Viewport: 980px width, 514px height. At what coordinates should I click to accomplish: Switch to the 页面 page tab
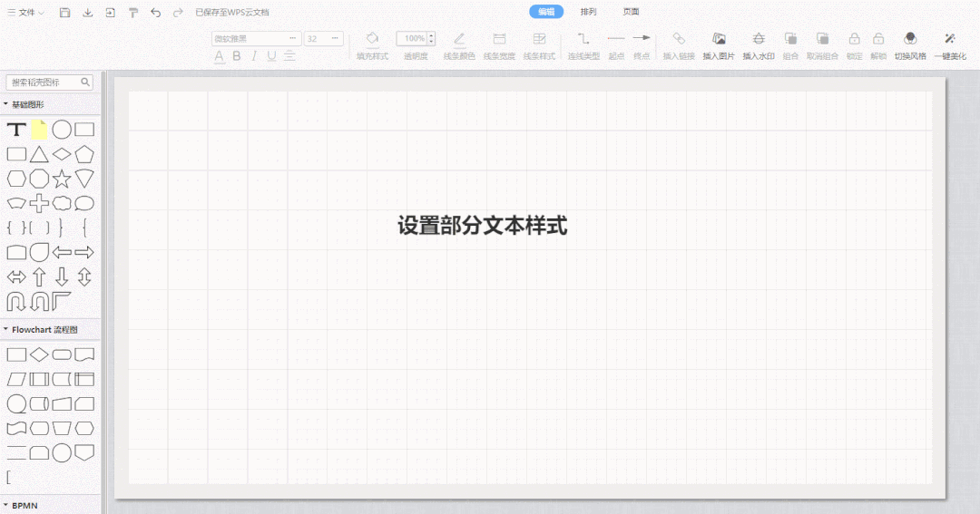pyautogui.click(x=631, y=12)
